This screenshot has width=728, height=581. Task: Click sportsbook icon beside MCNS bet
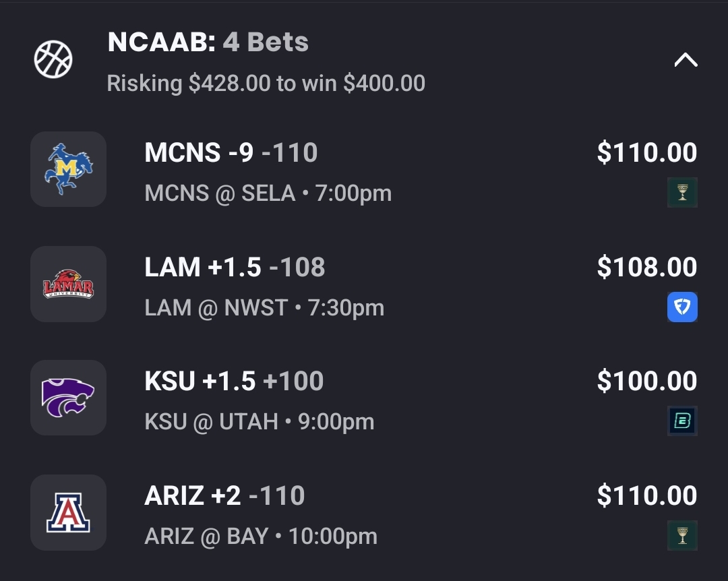(682, 193)
